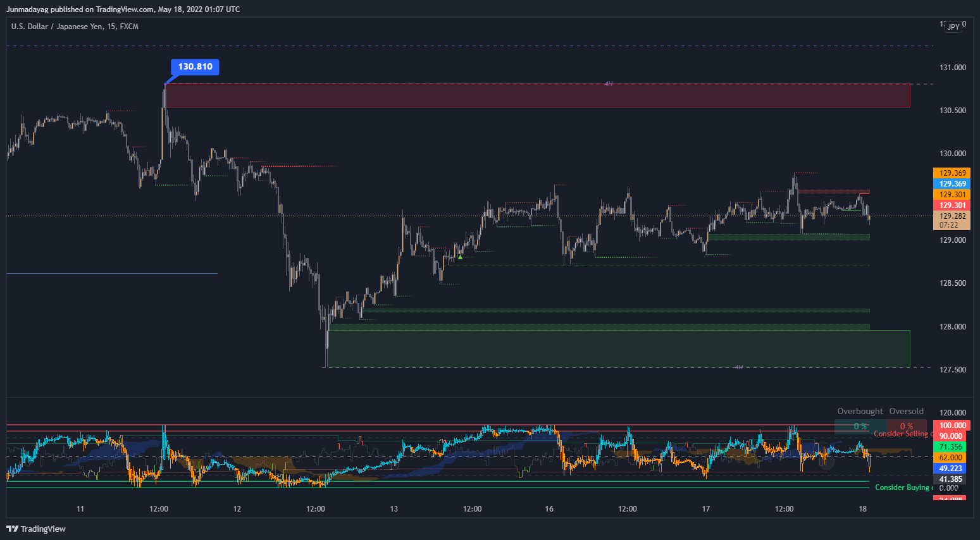
Task: Click the red 129.301 price tag
Action: click(x=952, y=206)
